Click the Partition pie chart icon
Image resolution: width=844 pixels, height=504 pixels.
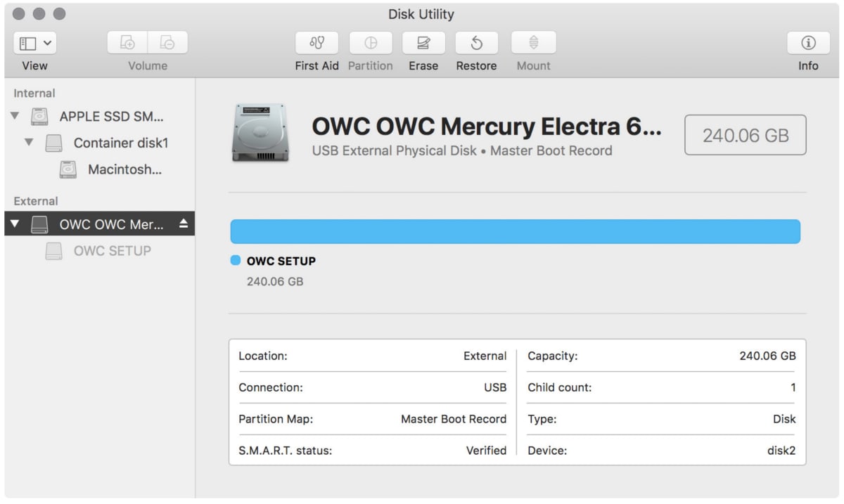(x=371, y=43)
